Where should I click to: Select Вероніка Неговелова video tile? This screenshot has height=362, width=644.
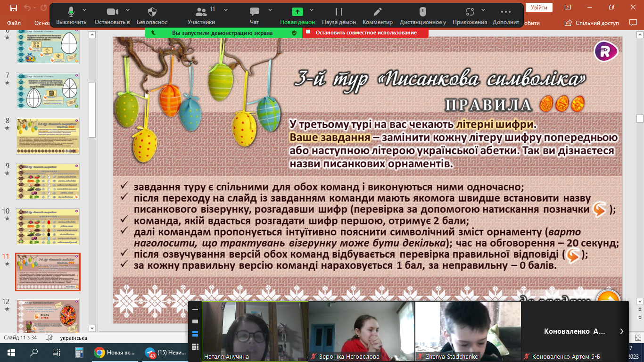coord(362,331)
